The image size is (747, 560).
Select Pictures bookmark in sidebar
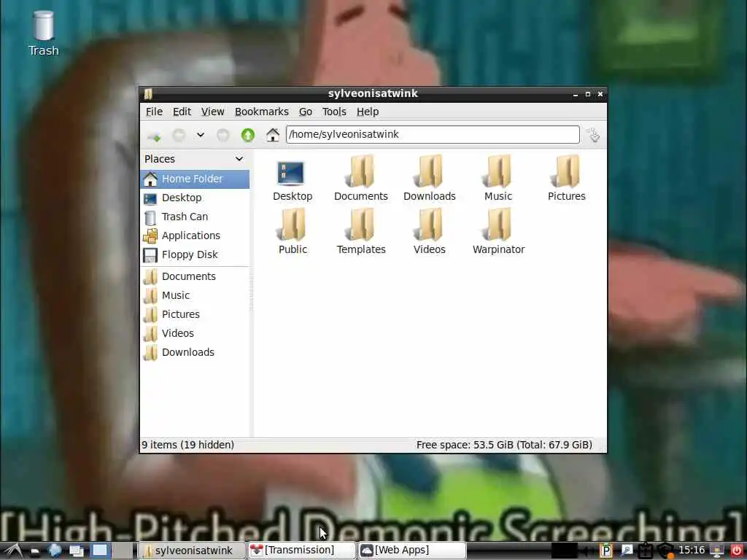tap(195, 315)
